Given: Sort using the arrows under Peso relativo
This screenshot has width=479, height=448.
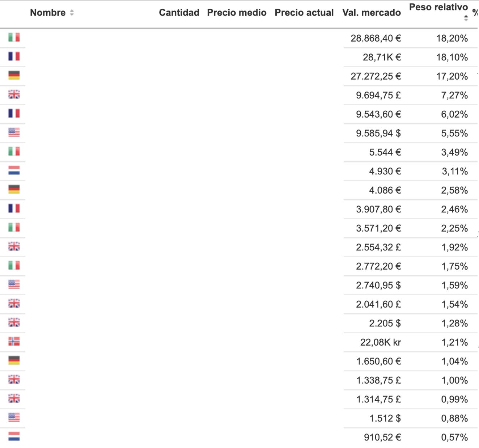Looking at the screenshot, I should pyautogui.click(x=466, y=18).
